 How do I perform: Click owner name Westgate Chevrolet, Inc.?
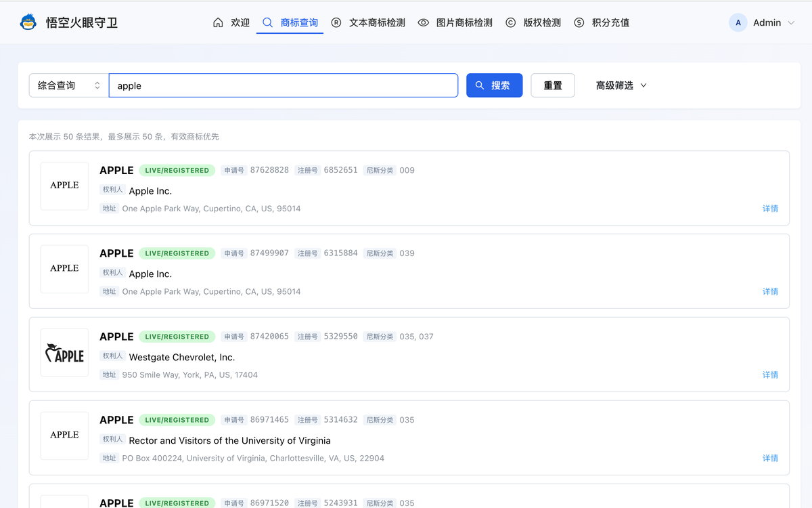coord(182,357)
